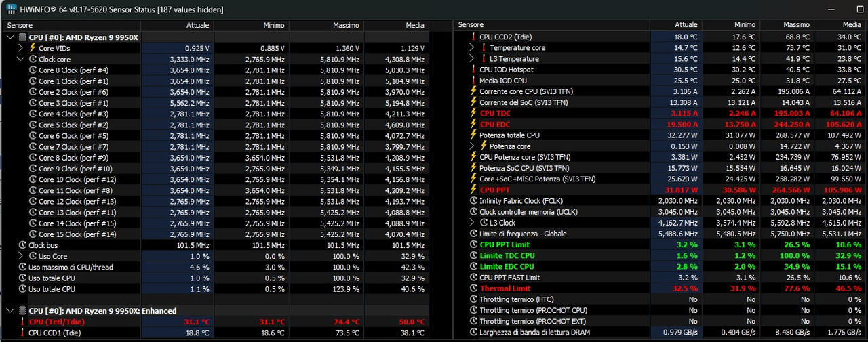Click the right pane Media column header
Image resolution: width=868 pixels, height=342 pixels.
point(840,25)
